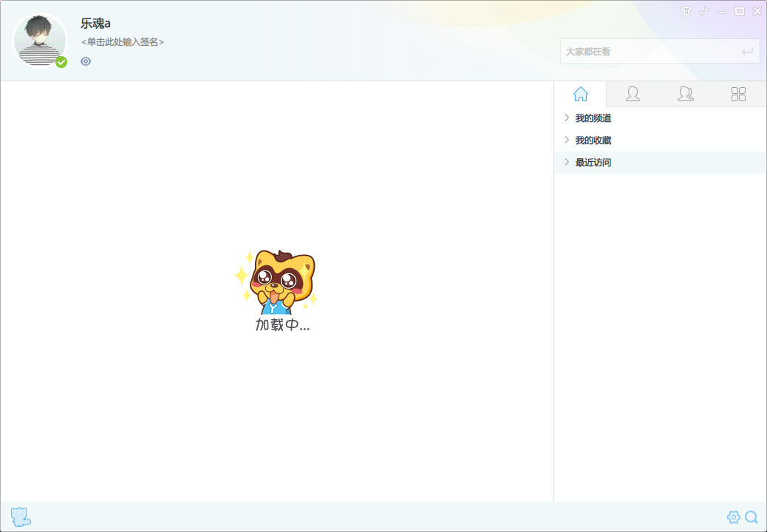Switch to the groups tab with two people

click(685, 94)
